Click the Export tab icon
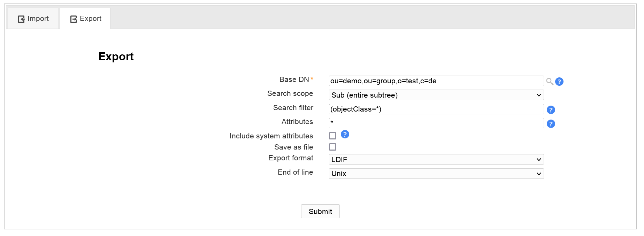Viewport: 644px width, 236px height. (x=74, y=19)
